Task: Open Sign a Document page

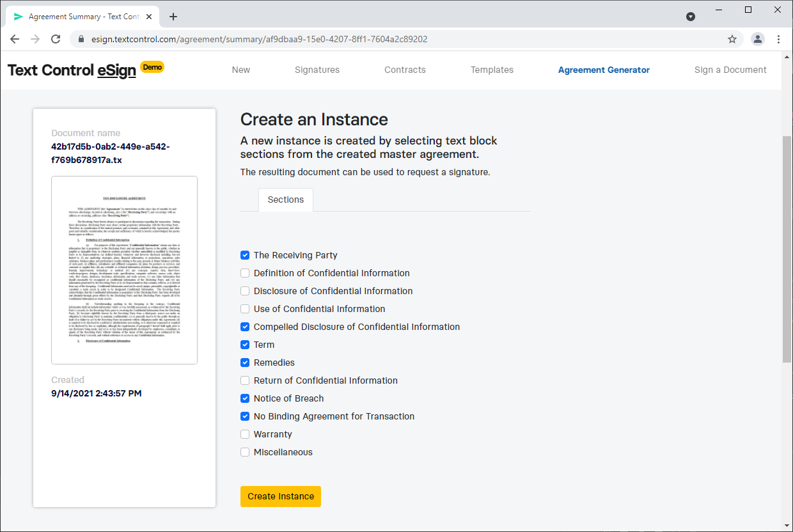Action: [x=730, y=70]
